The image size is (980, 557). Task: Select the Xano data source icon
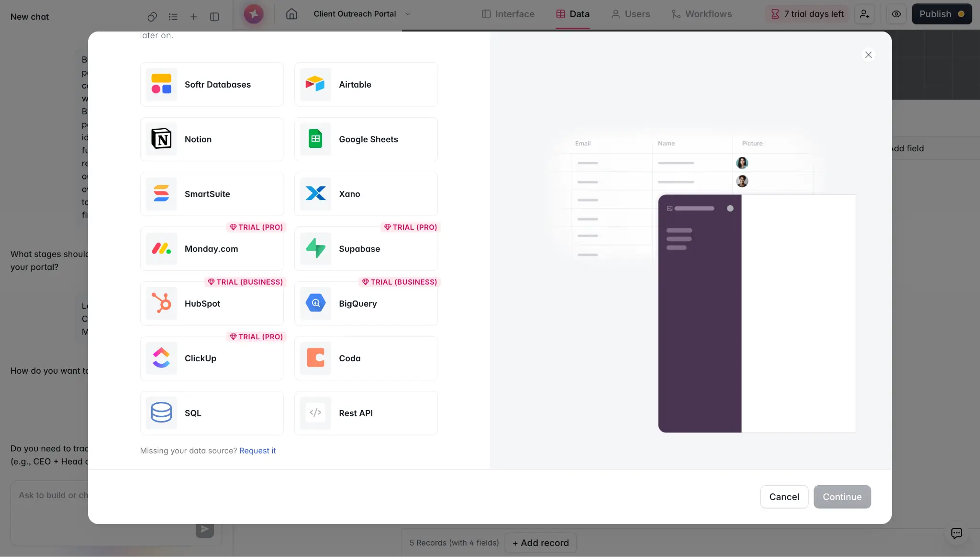pos(315,194)
